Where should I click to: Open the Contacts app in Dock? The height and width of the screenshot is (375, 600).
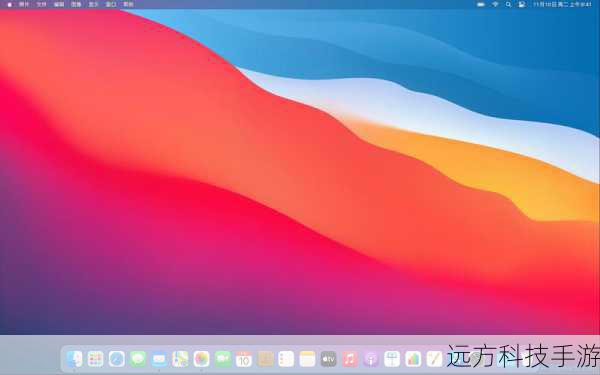(x=265, y=359)
